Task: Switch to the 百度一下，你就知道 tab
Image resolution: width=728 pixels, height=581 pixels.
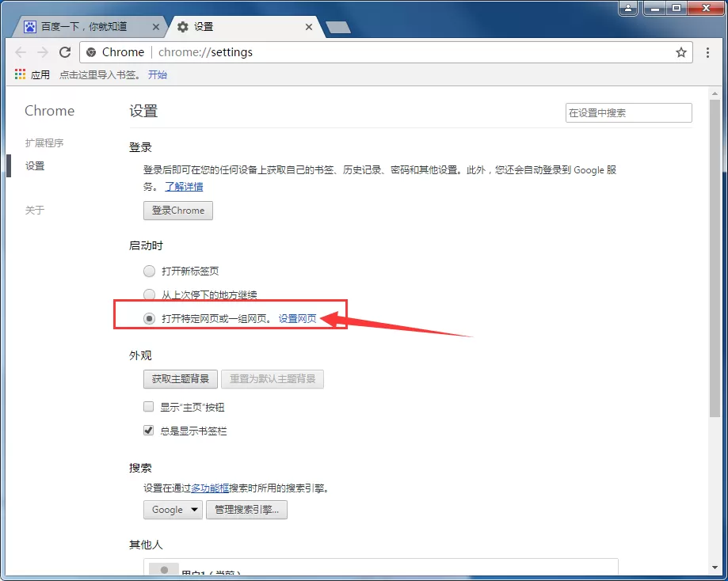Action: [x=88, y=27]
